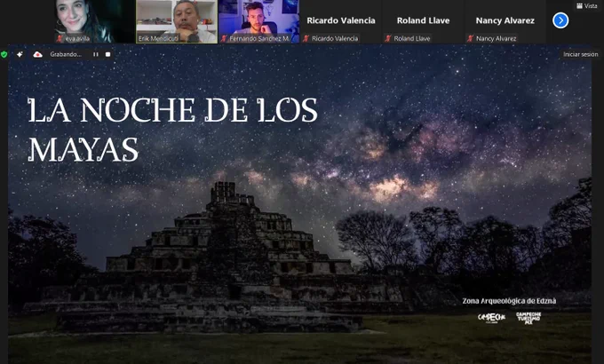Viewport: 604px width, 364px height.
Task: Pause the cloud recording
Action: pos(96,55)
